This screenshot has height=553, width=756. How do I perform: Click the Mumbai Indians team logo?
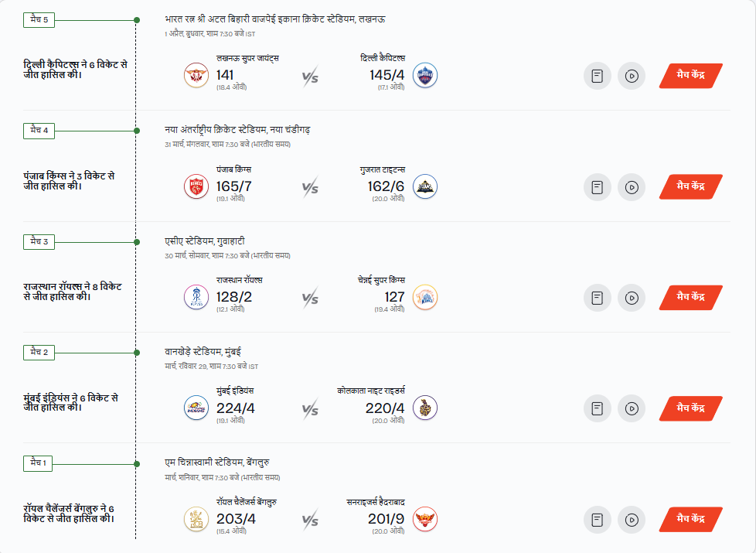[x=196, y=408]
